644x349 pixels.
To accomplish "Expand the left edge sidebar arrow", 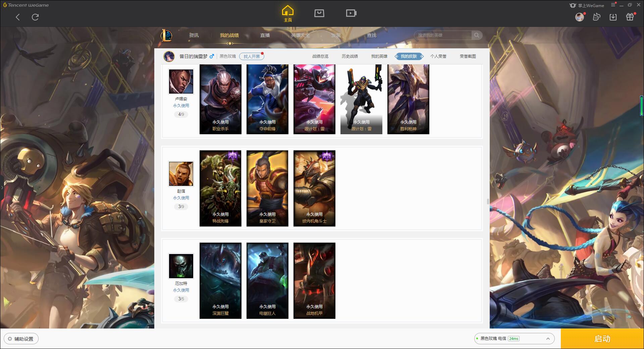I will coord(2,187).
